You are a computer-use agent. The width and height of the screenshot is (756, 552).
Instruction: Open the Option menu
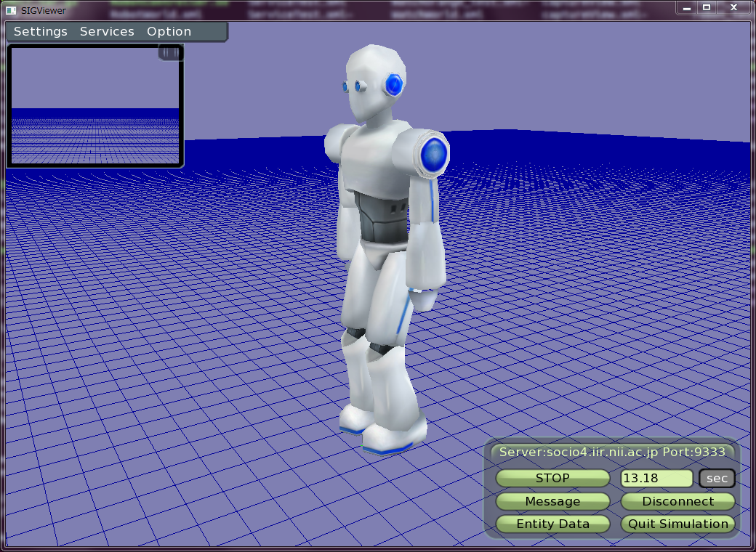tap(169, 32)
